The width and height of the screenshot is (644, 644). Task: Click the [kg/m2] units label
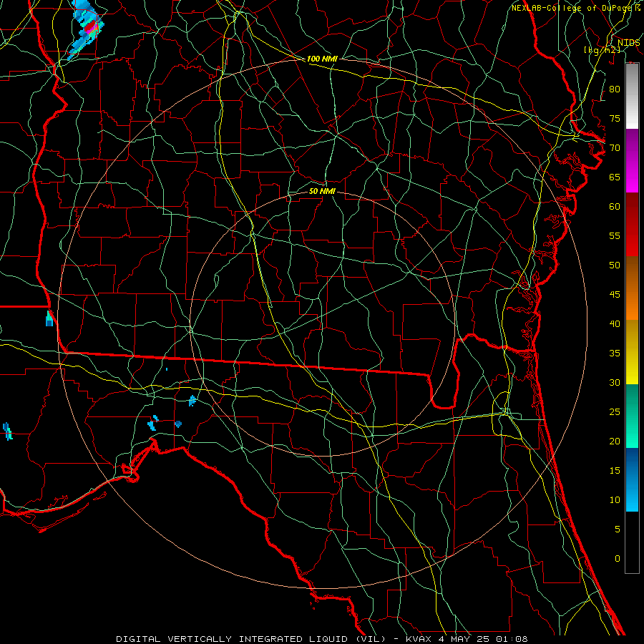pos(602,49)
